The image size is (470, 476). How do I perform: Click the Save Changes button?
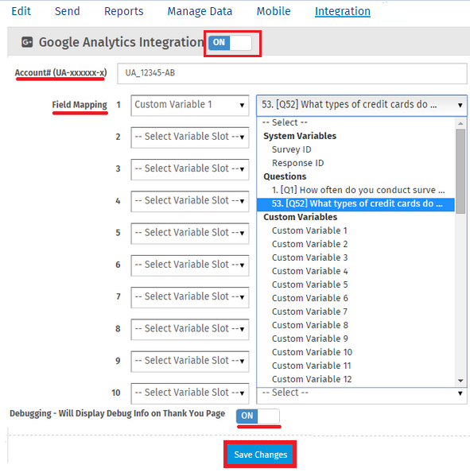[260, 455]
